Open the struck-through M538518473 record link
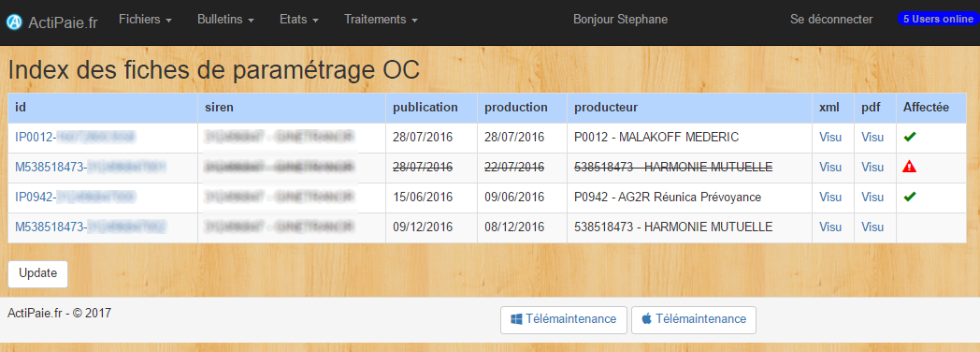 90,167
